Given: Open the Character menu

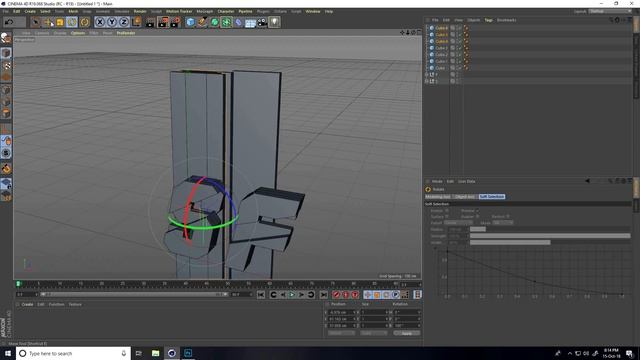Looking at the screenshot, I should (x=226, y=11).
